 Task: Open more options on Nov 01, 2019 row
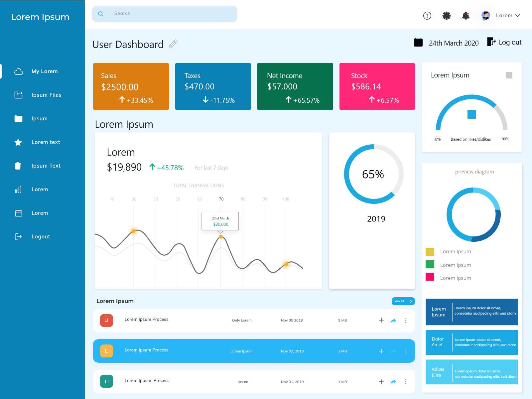point(405,382)
